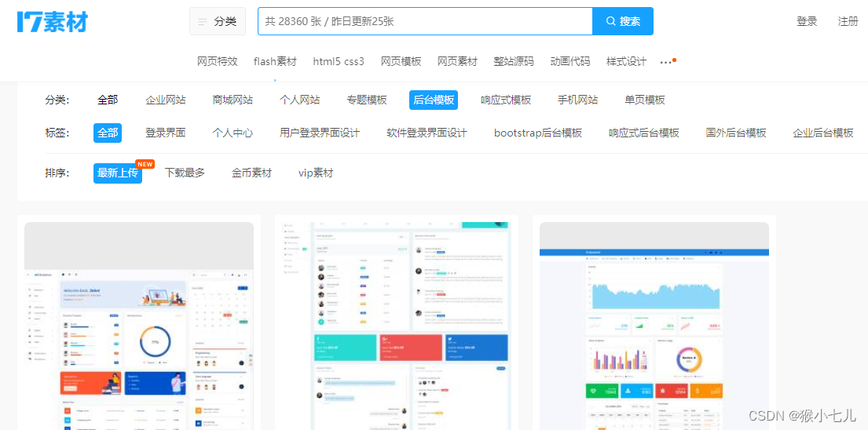
Task: Select 全部 in the 标签 row
Action: [108, 133]
